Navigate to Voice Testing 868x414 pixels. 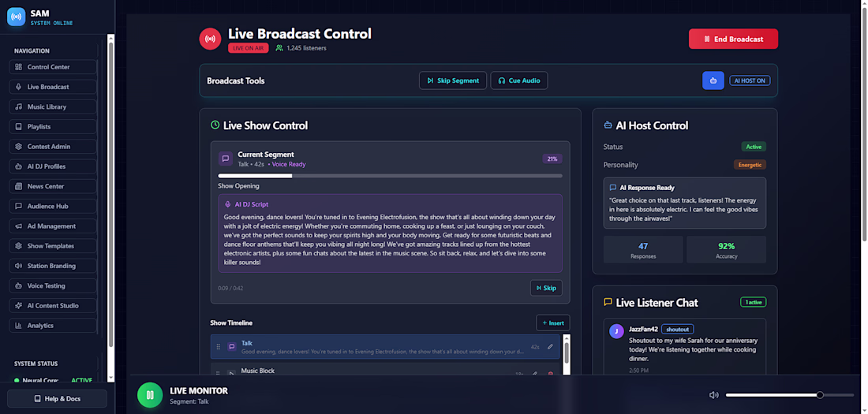pos(53,286)
